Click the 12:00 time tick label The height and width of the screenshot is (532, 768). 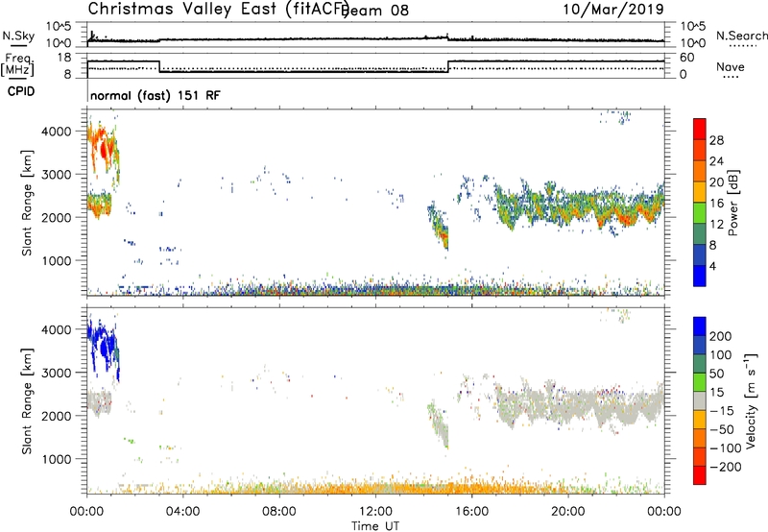(x=375, y=512)
